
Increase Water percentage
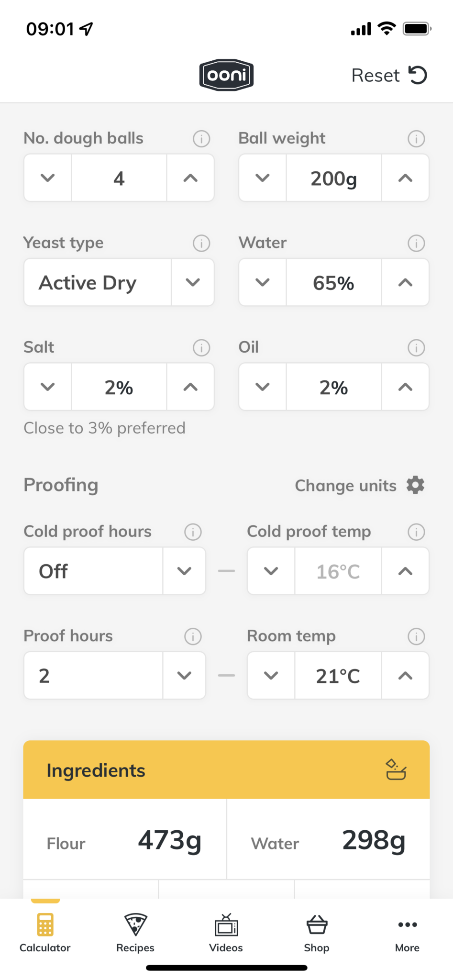coord(405,282)
